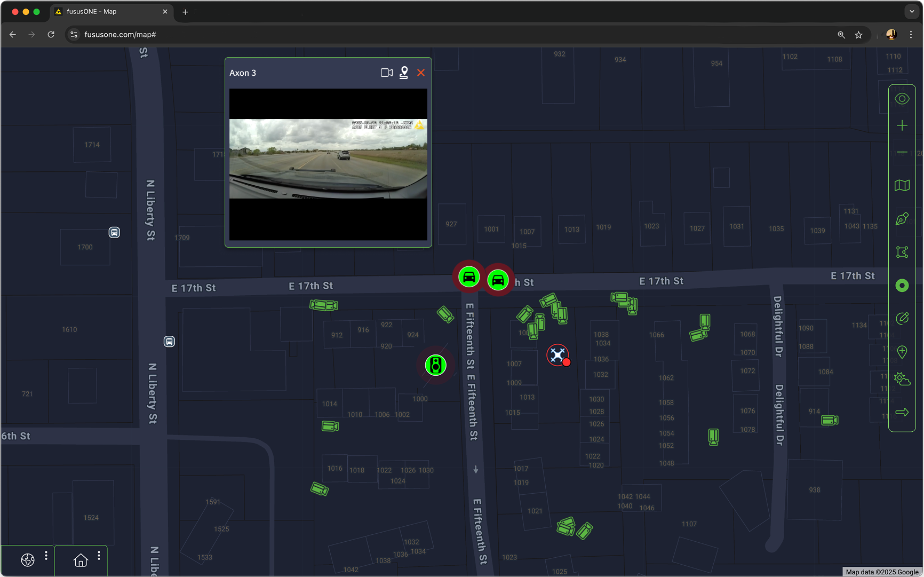Select the home view tile at bottom left
The height and width of the screenshot is (577, 924).
pos(81,560)
